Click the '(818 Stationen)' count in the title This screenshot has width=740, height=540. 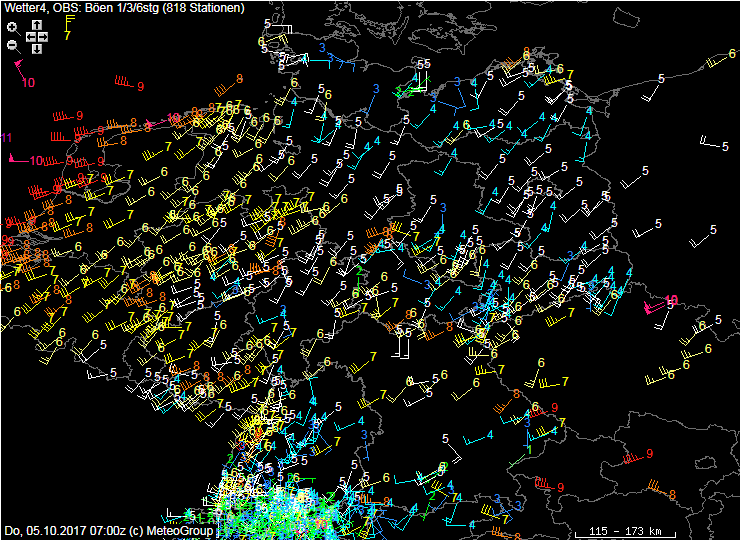click(204, 8)
